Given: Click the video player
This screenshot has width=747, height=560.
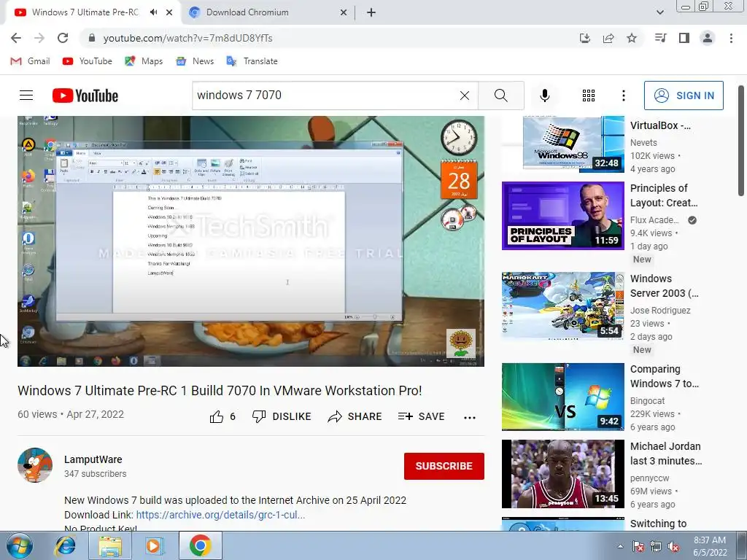Looking at the screenshot, I should pyautogui.click(x=251, y=241).
